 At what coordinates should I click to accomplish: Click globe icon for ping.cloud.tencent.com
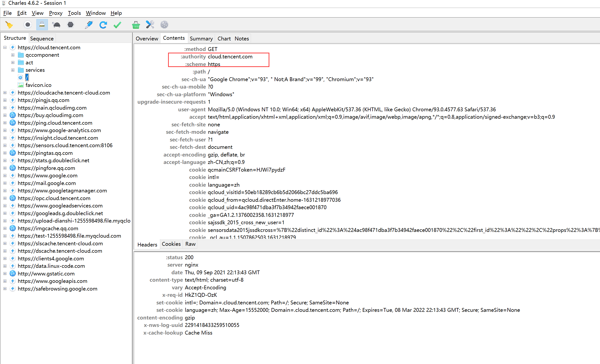coord(13,123)
